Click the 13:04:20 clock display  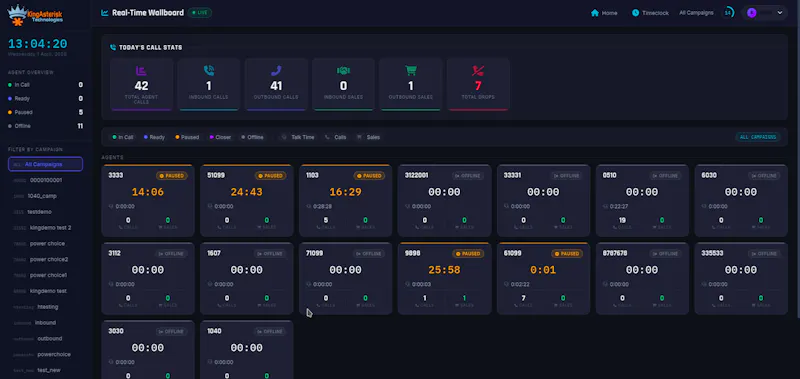tap(37, 44)
